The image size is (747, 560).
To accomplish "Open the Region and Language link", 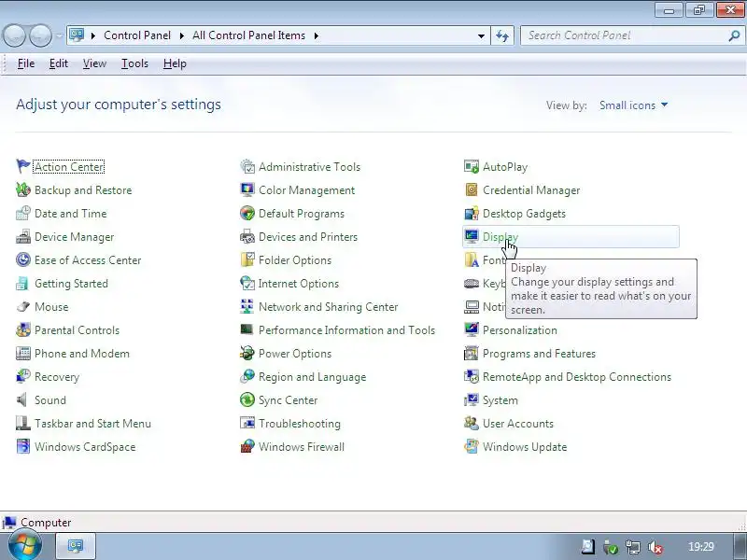I will [x=313, y=377].
